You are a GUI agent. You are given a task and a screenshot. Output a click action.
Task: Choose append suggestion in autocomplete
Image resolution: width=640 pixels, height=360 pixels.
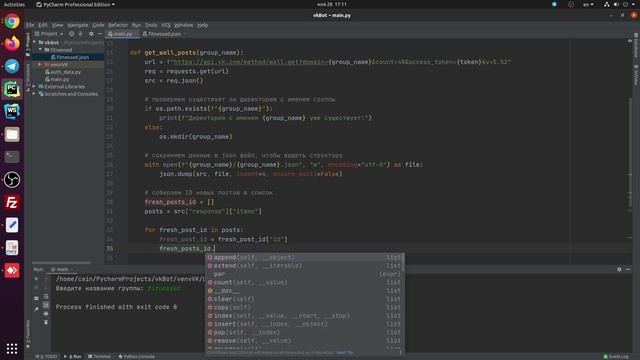(x=304, y=257)
